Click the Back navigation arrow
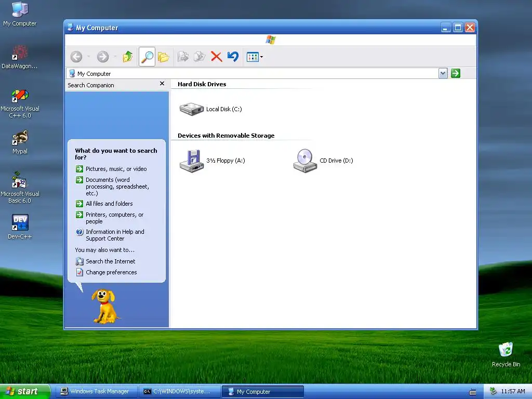 coord(76,57)
